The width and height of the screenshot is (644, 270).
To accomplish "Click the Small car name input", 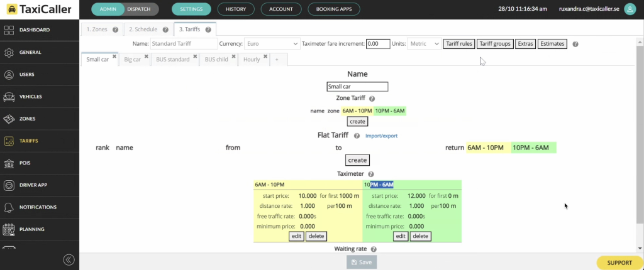I will tap(357, 87).
